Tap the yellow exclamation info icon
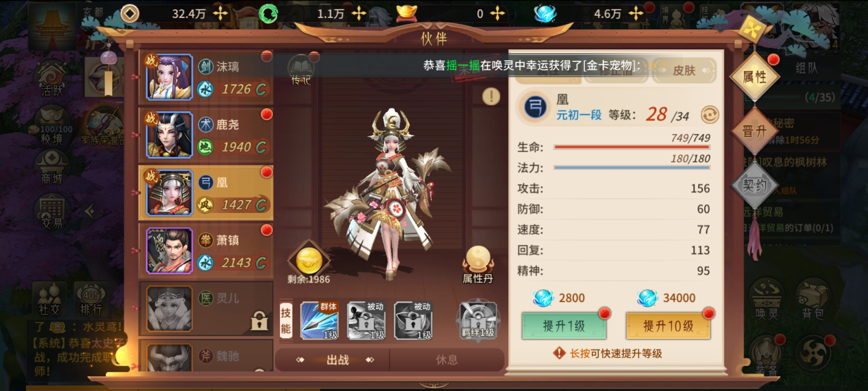This screenshot has width=868, height=391. [491, 96]
